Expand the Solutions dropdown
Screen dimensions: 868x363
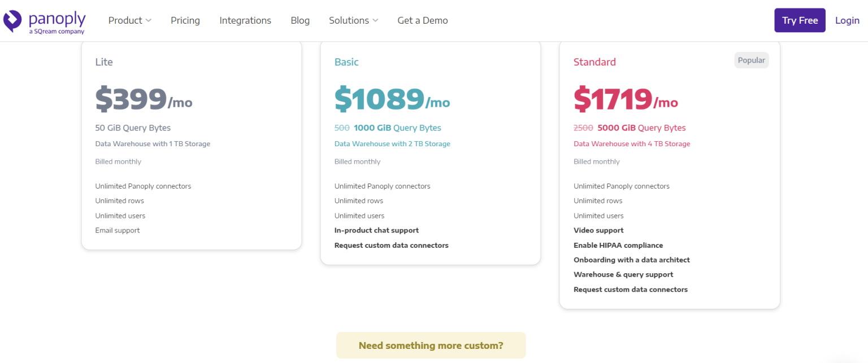[349, 20]
